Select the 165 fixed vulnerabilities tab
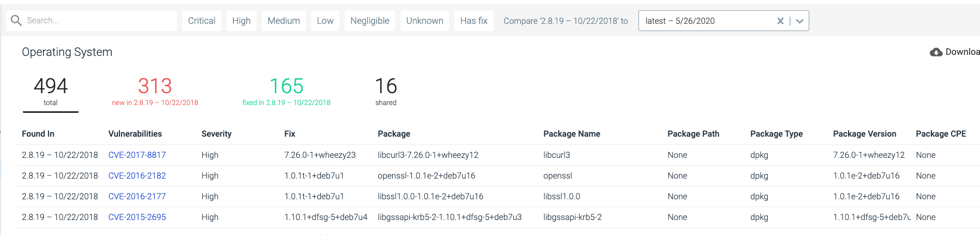 [x=286, y=92]
